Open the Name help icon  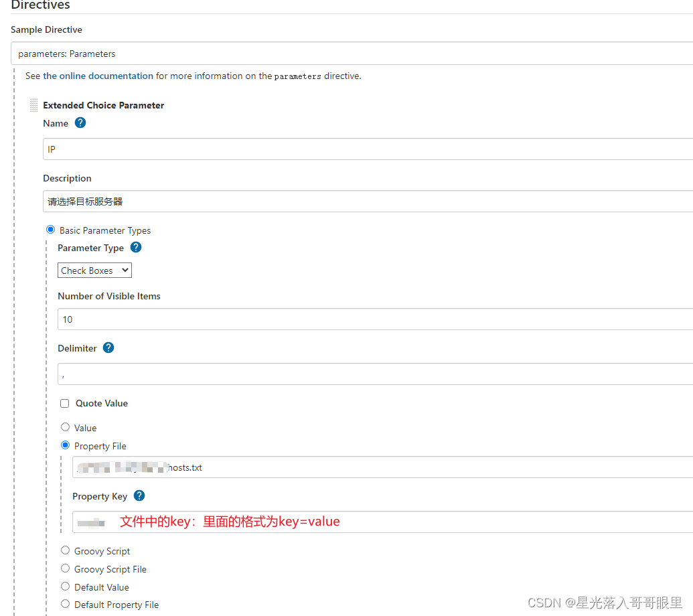80,123
